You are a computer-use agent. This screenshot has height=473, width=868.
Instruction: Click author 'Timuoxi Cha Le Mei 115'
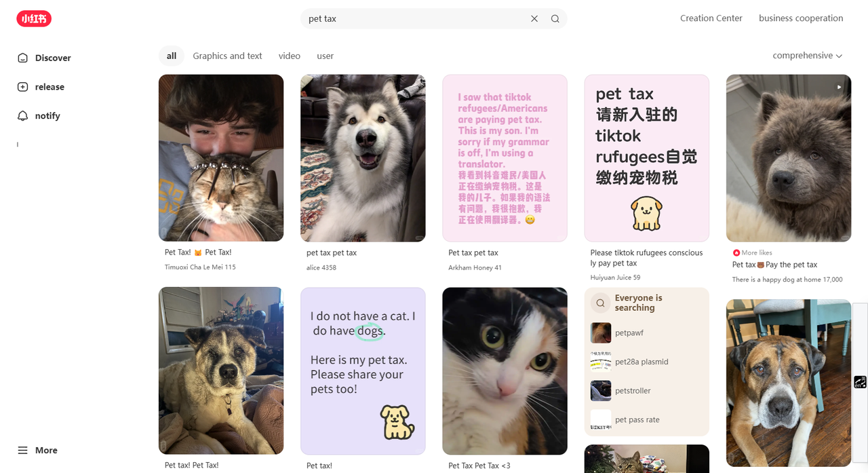click(x=200, y=267)
